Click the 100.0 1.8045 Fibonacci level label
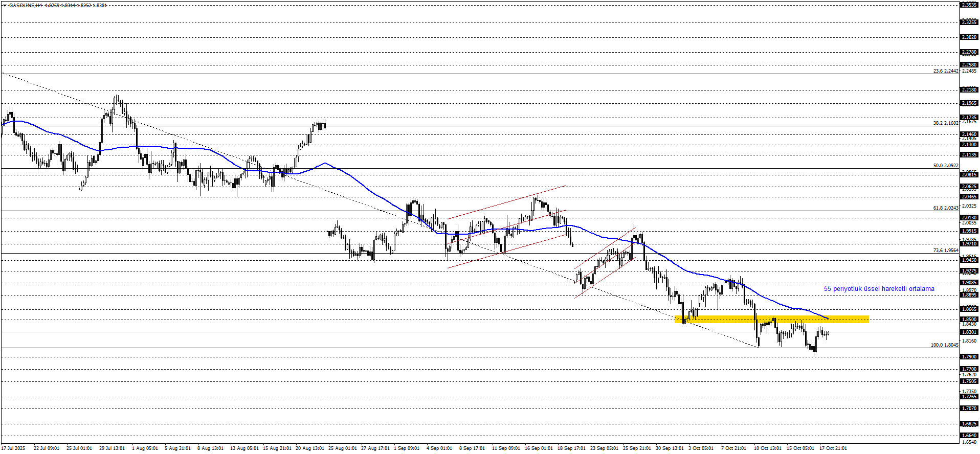Image resolution: width=980 pixels, height=454 pixels. point(944,345)
